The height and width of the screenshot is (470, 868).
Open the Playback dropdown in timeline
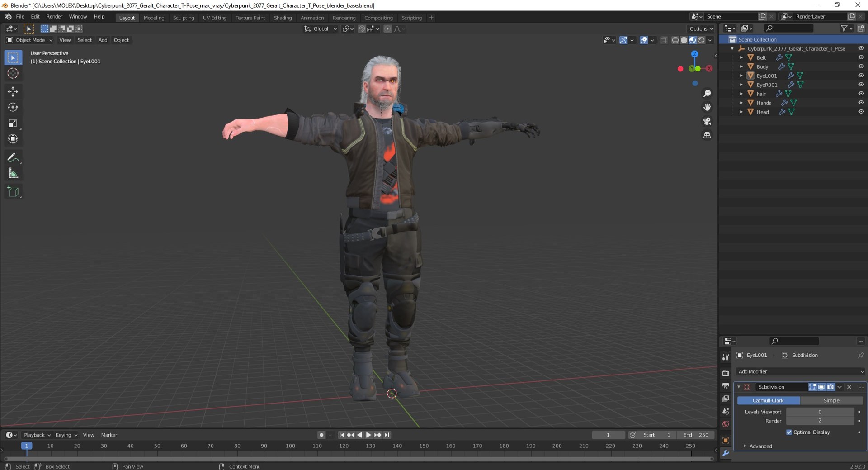pos(37,435)
